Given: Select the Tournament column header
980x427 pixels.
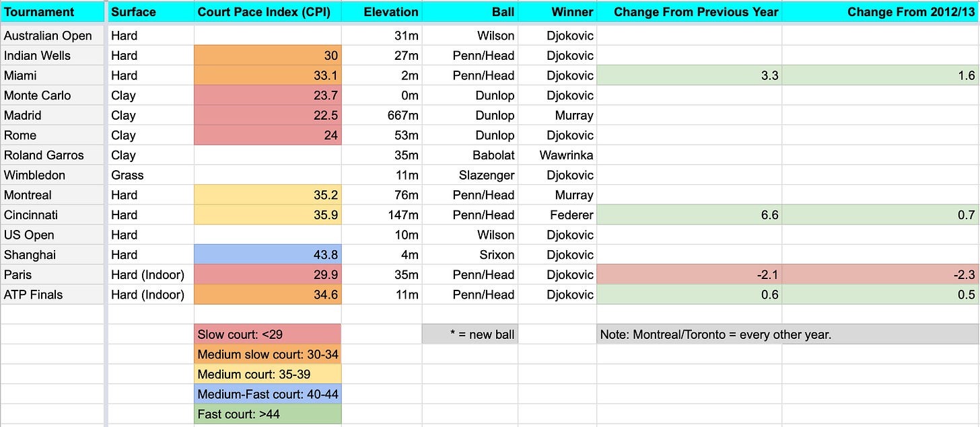Looking at the screenshot, I should pos(53,11).
